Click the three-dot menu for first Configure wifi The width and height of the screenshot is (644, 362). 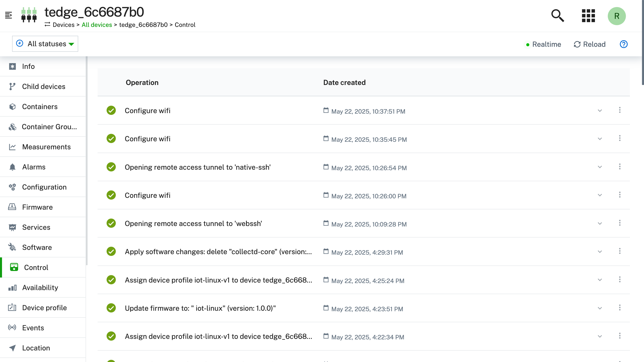(620, 110)
